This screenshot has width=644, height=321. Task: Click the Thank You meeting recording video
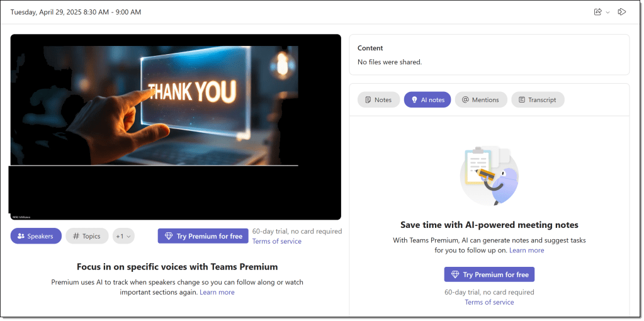(x=154, y=101)
